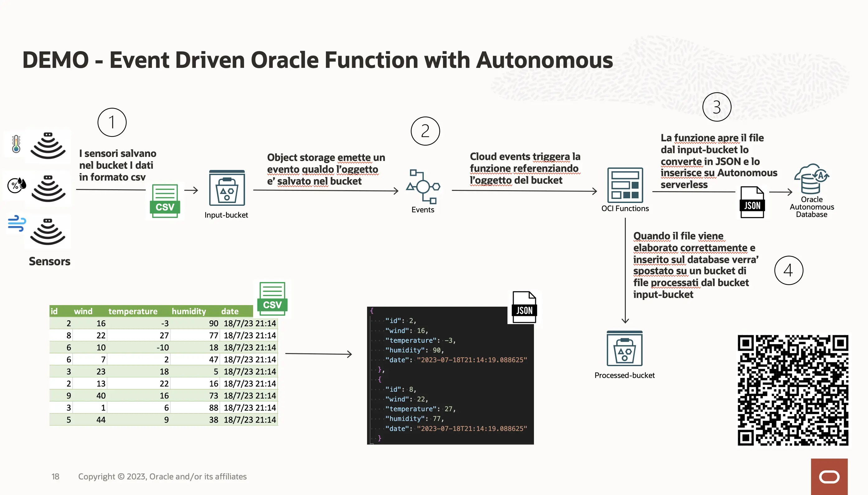Click the blue wind sensor icon
The width and height of the screenshot is (868, 495).
[17, 223]
